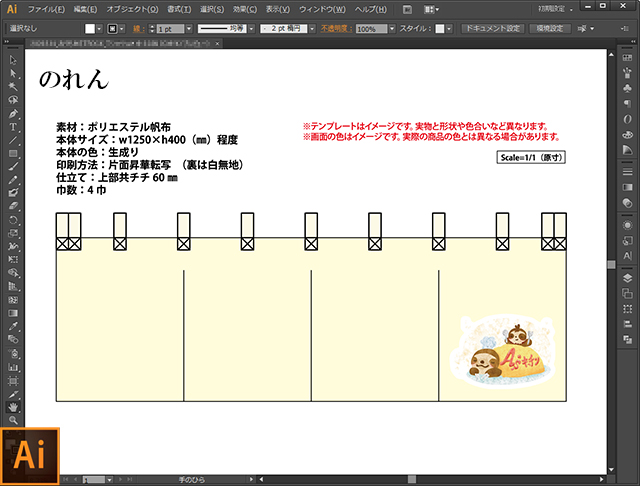Select the Pen tool
Viewport: 640px width, 486px height.
tap(13, 113)
